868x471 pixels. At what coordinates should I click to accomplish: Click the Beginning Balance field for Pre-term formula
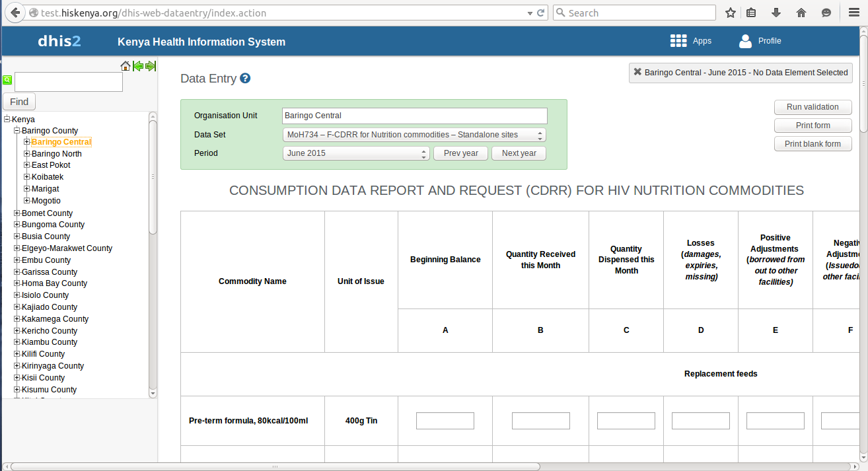(445, 421)
